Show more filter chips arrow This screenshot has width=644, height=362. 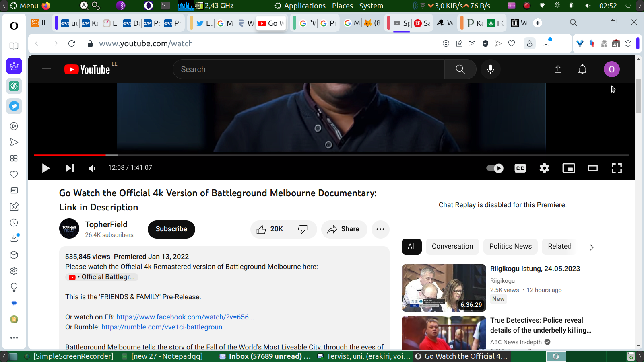coord(591,247)
